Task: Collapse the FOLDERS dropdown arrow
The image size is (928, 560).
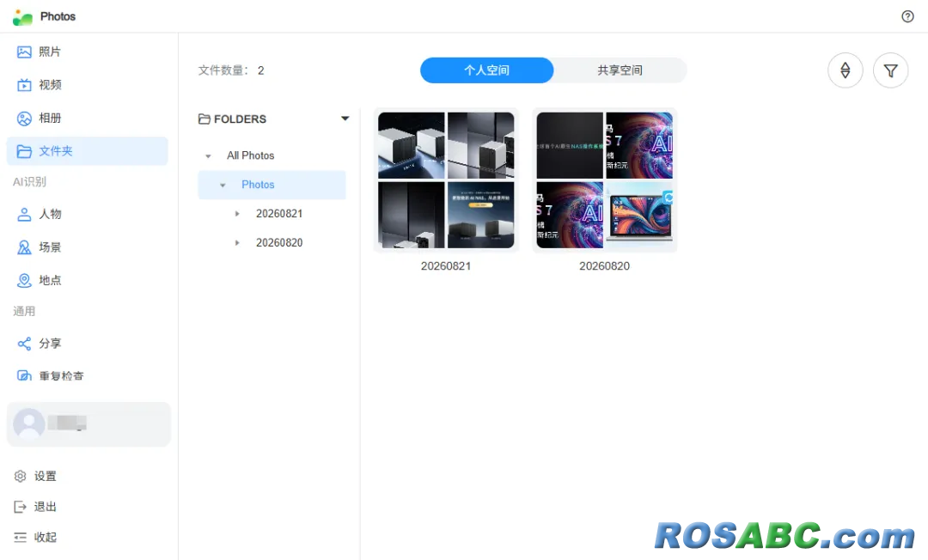Action: 345,119
